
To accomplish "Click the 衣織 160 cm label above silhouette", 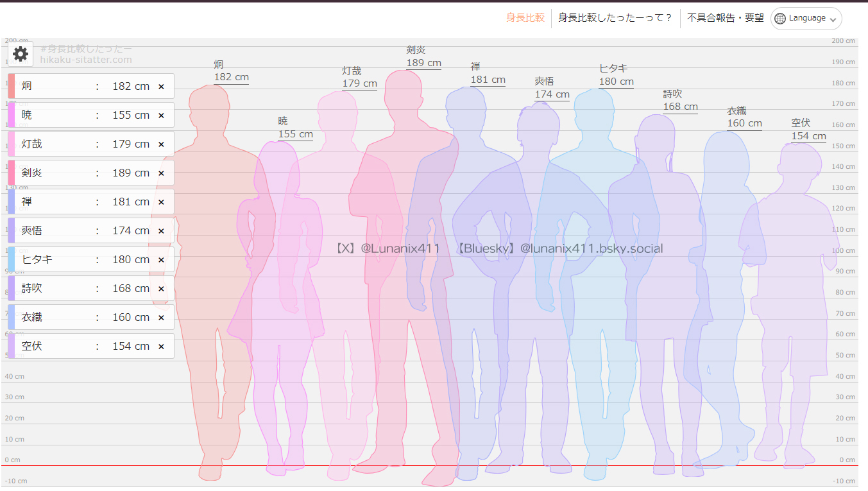I will click(744, 117).
